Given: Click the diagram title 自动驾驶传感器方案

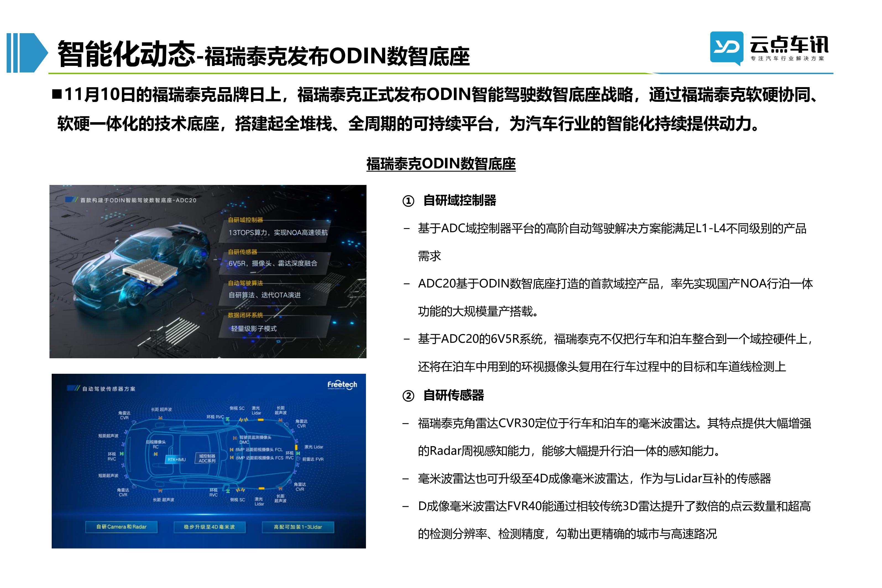Looking at the screenshot, I should 109,389.
